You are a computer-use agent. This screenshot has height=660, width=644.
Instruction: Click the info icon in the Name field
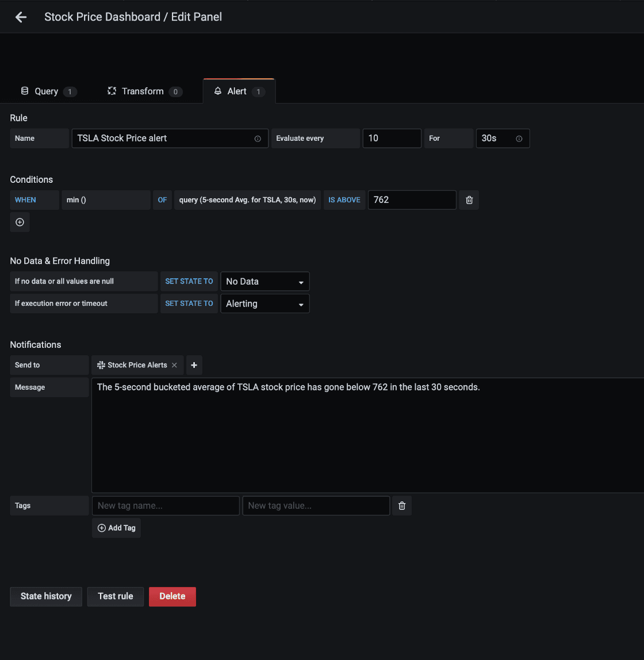point(258,139)
